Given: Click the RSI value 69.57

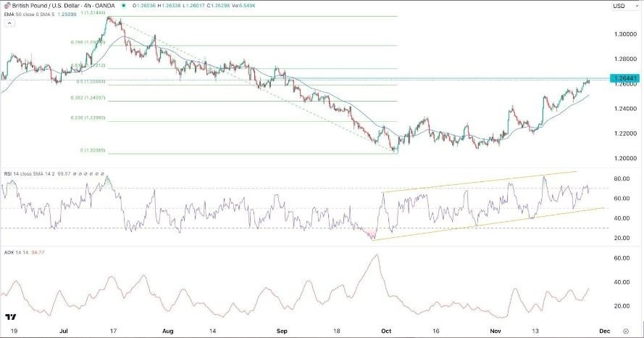Looking at the screenshot, I should (64, 174).
